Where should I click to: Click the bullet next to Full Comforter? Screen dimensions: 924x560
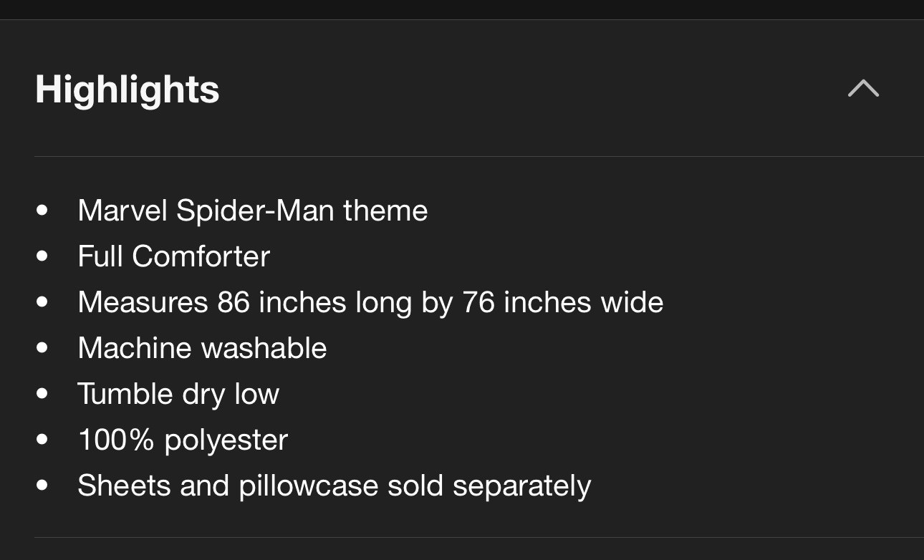tap(42, 256)
